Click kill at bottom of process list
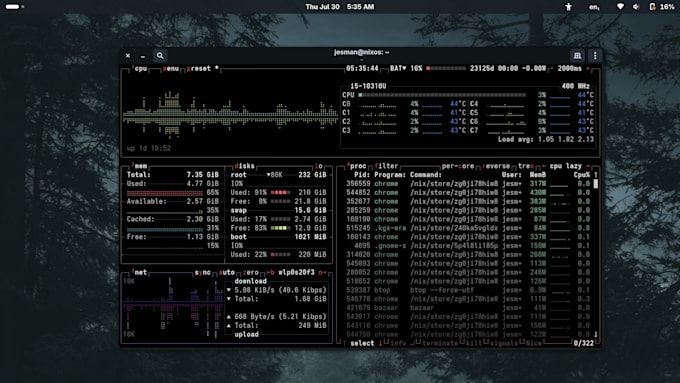This screenshot has height=383, width=680. pyautogui.click(x=474, y=343)
